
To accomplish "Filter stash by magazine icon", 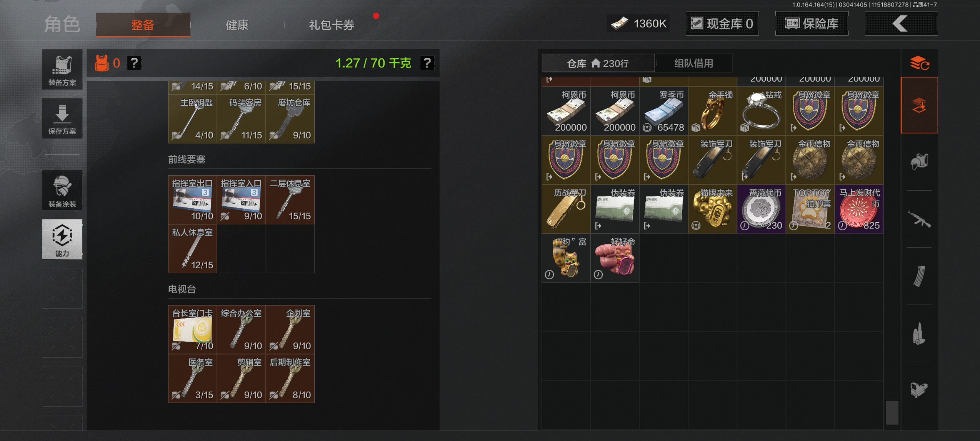I will click(919, 276).
